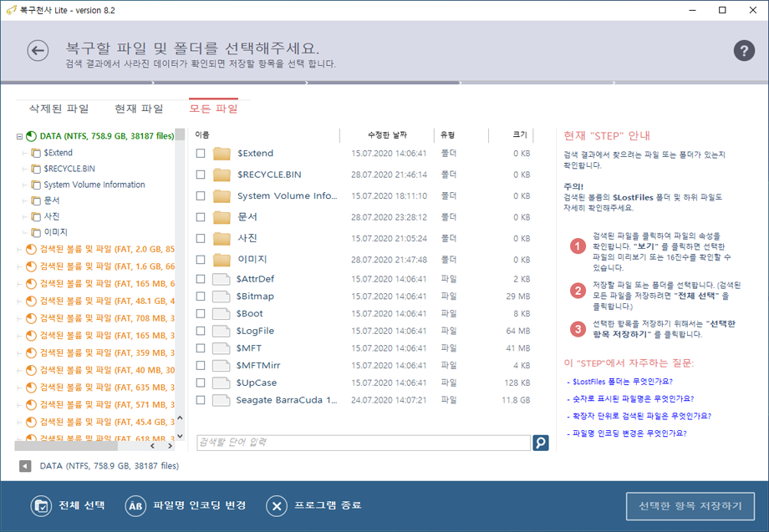This screenshot has width=769, height=532.
Task: Switch to the 삭제된 파일 tab
Action: coord(59,109)
